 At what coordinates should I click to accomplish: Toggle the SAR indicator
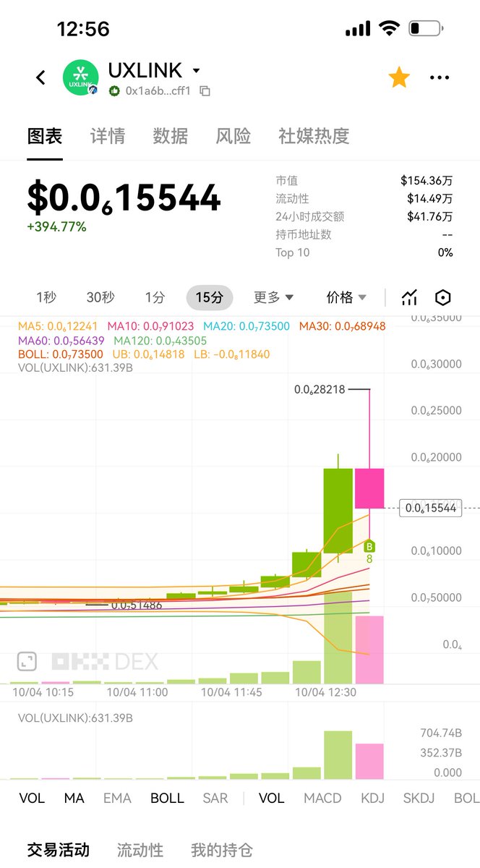click(215, 798)
